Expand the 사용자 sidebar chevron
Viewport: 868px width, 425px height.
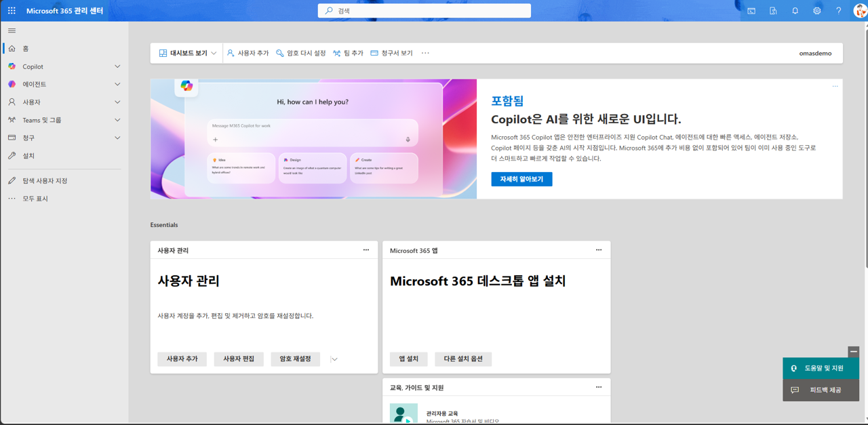click(x=117, y=102)
